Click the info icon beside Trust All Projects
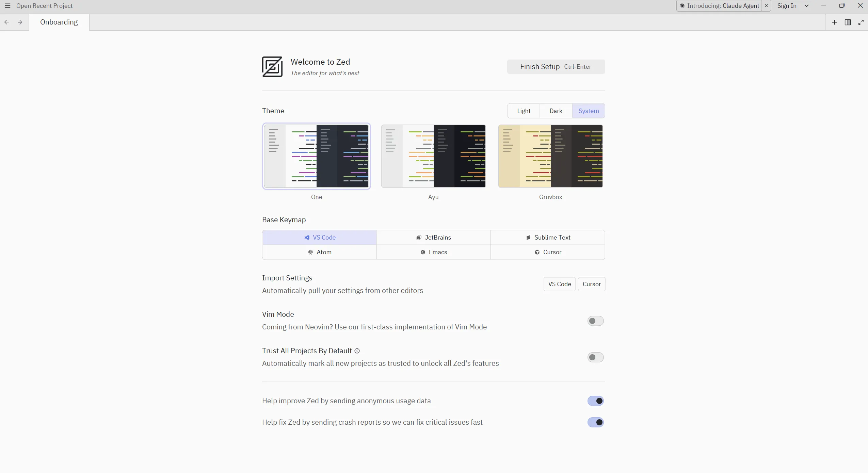 (x=357, y=351)
